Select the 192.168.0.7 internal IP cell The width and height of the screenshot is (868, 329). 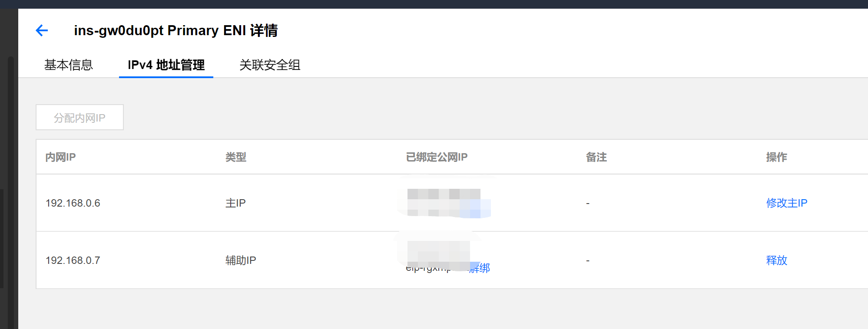click(x=73, y=260)
